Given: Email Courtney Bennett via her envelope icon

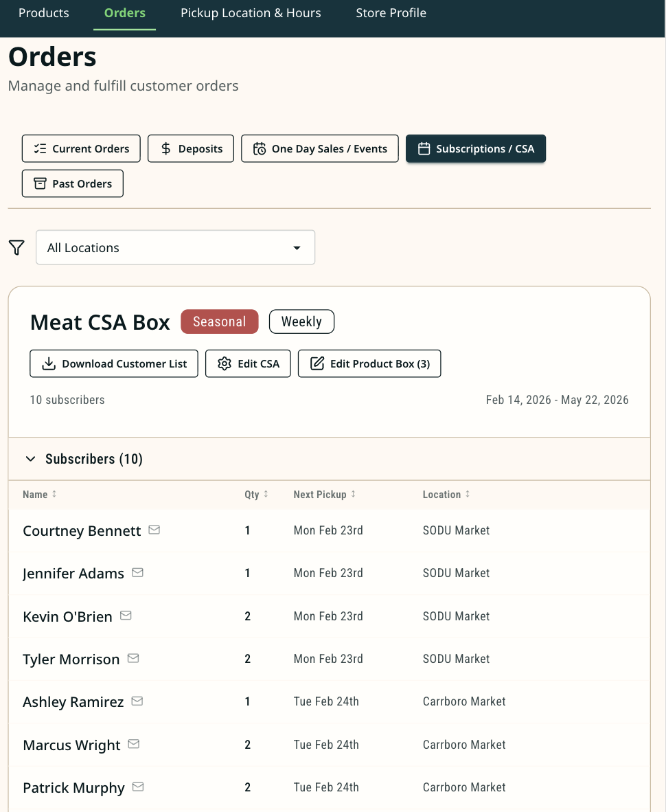Looking at the screenshot, I should point(154,529).
